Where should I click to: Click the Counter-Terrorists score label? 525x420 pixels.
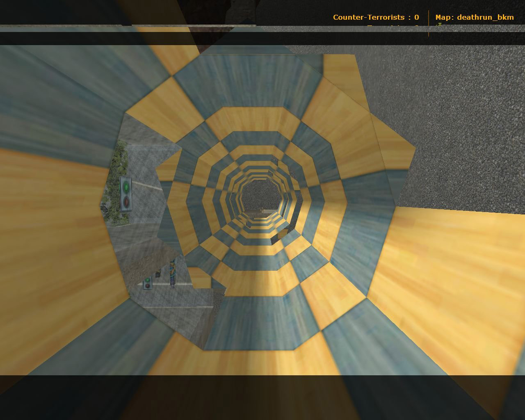[368, 17]
